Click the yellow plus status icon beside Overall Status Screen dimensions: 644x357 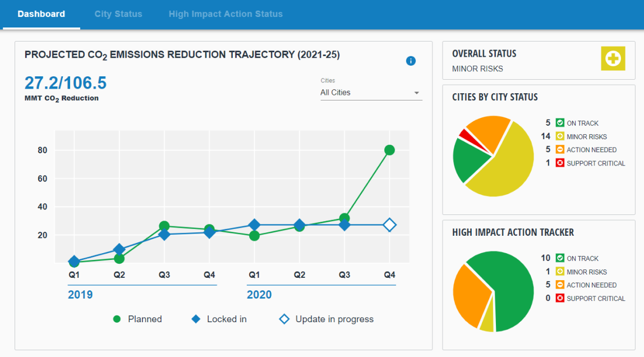point(613,58)
